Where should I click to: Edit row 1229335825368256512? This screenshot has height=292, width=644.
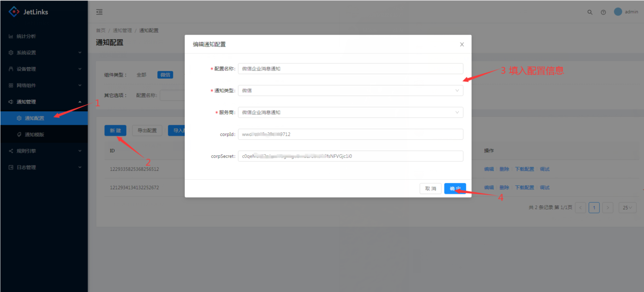point(489,169)
